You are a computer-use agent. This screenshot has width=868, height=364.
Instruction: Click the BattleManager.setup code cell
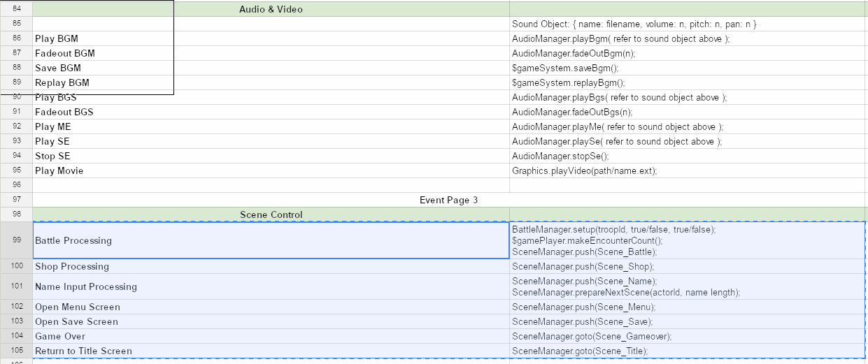(x=688, y=240)
